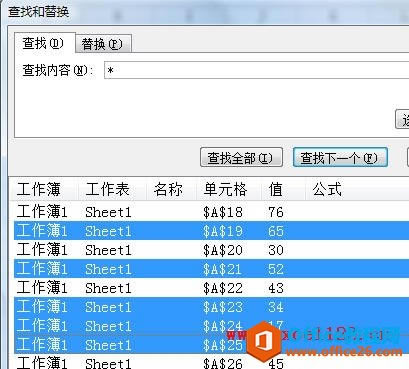Click the partially visible options button
Screen dimensions: 409x369
[x=402, y=119]
